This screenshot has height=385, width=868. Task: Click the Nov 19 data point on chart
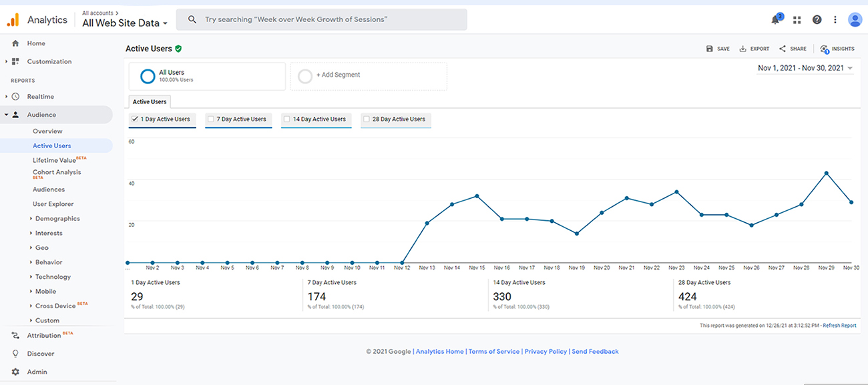[576, 234]
